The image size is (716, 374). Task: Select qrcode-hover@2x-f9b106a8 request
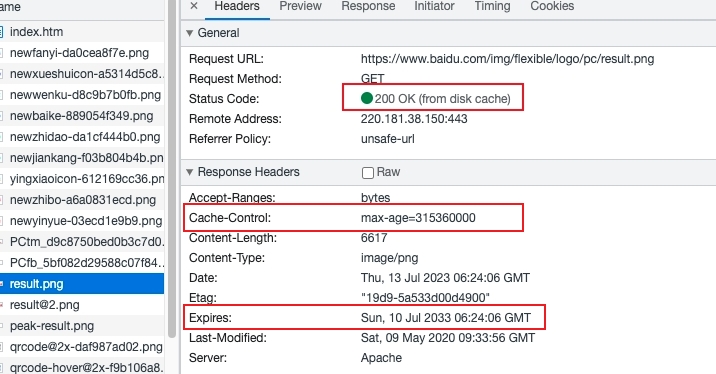click(x=82, y=367)
